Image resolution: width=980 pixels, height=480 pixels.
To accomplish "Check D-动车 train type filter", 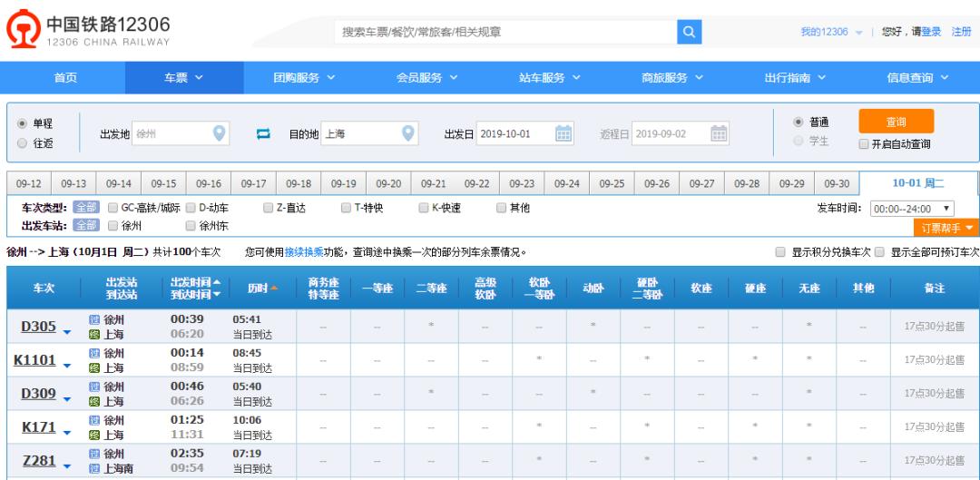I will (x=191, y=208).
